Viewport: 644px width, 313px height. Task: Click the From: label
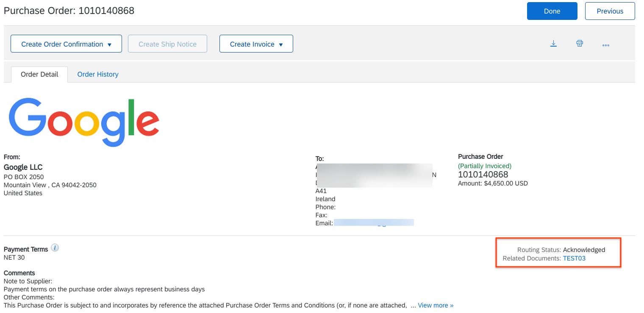(x=12, y=157)
